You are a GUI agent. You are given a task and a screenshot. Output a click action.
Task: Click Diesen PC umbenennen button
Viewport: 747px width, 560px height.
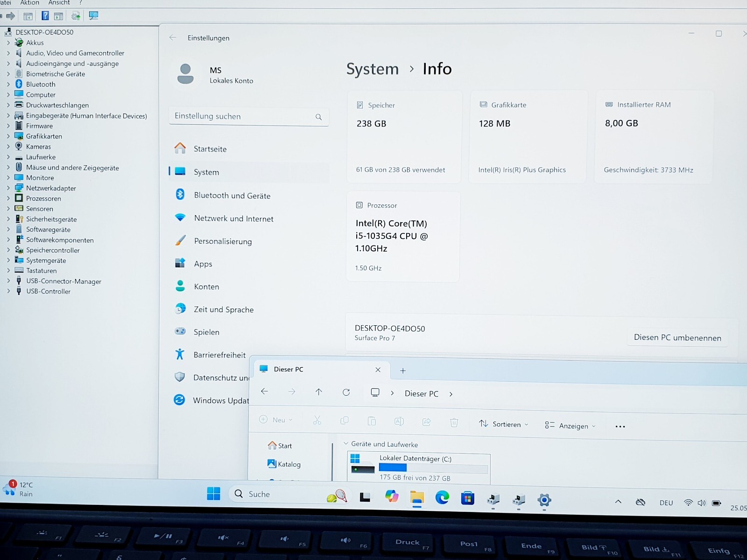coord(677,337)
